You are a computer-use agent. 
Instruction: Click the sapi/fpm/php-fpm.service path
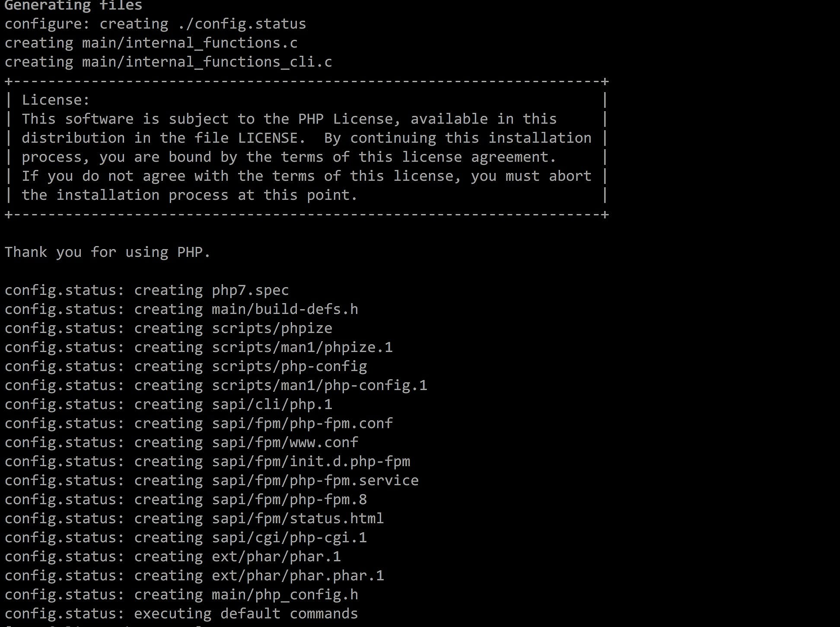click(x=315, y=480)
